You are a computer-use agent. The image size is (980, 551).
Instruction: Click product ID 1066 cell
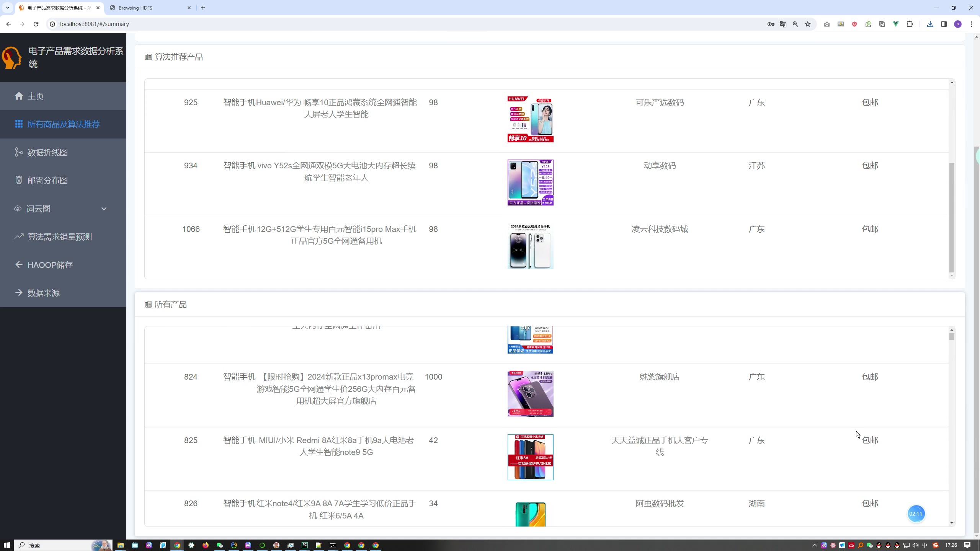(x=191, y=229)
